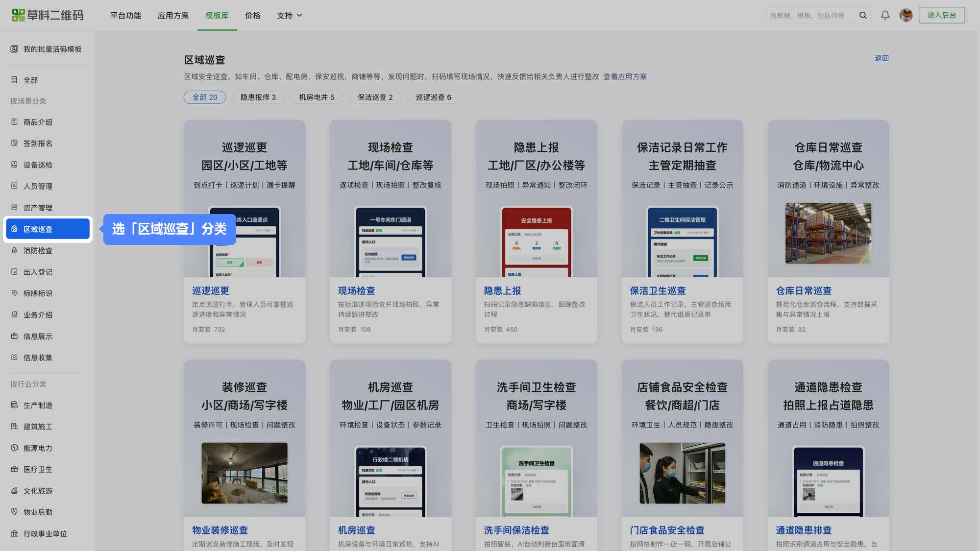
Task: Filter by 巡逻巡查 6 tag
Action: pyautogui.click(x=434, y=97)
